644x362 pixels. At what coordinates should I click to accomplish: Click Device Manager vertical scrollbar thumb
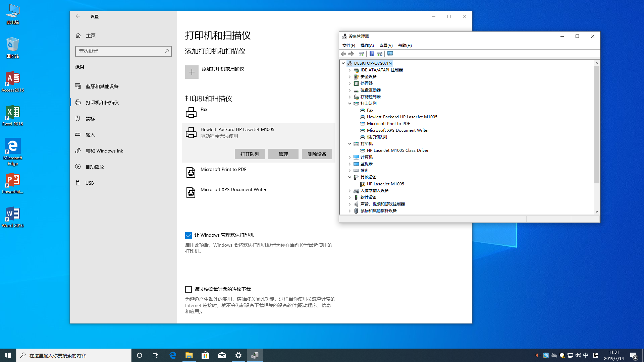tap(597, 124)
